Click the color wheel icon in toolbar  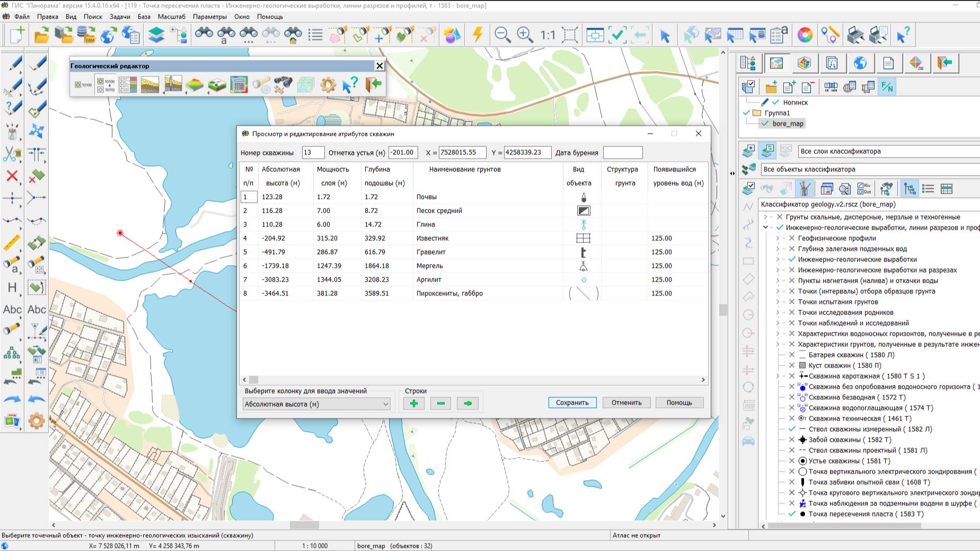tap(805, 35)
